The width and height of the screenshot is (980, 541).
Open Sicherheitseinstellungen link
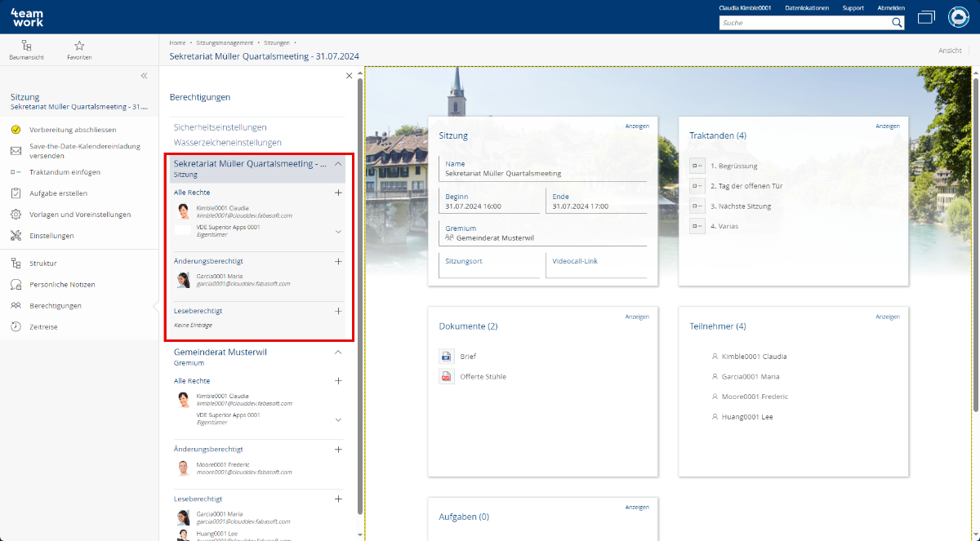coord(220,127)
